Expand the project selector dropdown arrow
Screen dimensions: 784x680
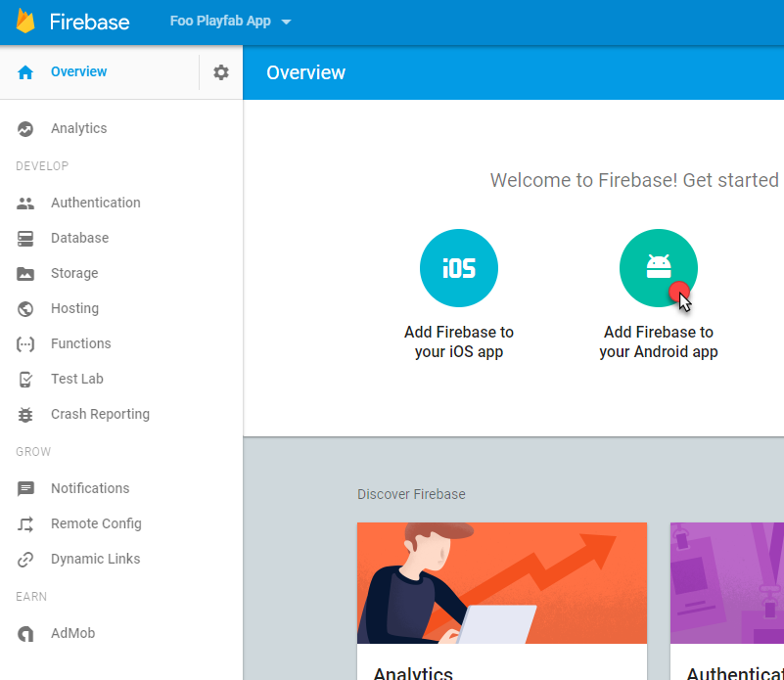[x=286, y=22]
